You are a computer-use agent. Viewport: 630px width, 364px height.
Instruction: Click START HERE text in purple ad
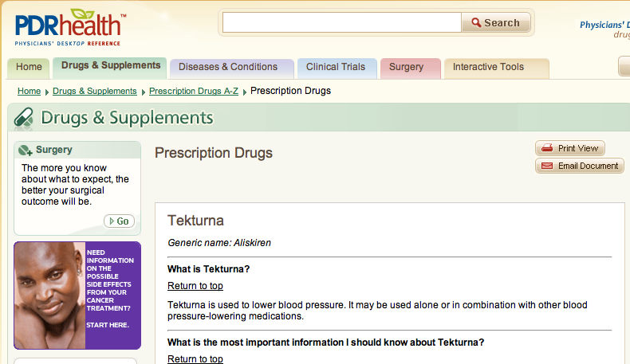pyautogui.click(x=108, y=325)
